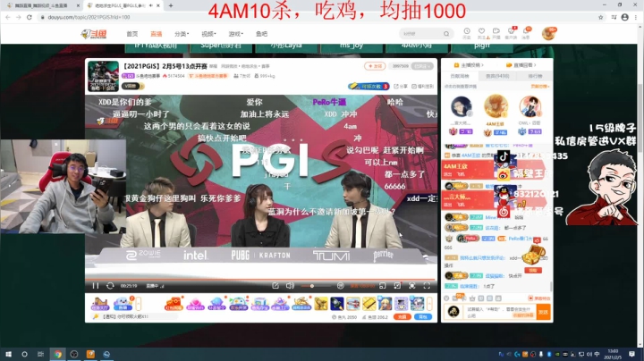Open the treasure chest gift box

pos(534,255)
